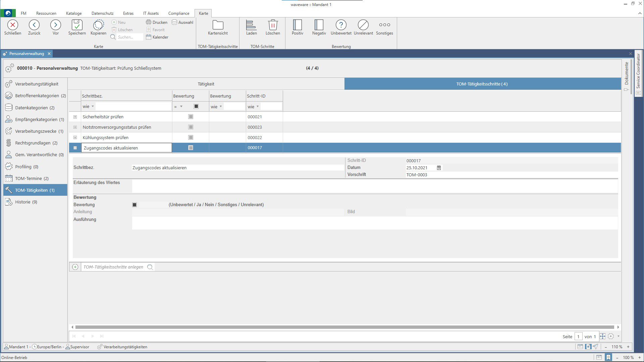Open the Datenschutz ribbon tab

click(102, 13)
